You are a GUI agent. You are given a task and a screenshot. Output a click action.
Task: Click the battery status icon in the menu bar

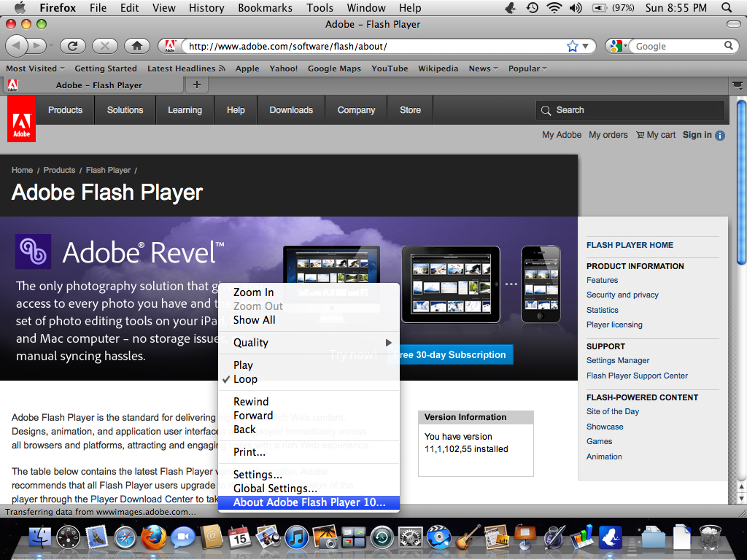[x=600, y=7]
